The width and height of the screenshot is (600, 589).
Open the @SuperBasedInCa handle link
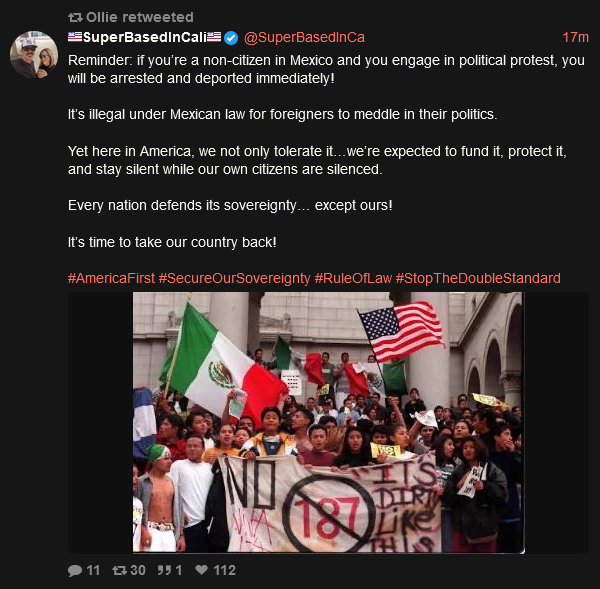(x=304, y=38)
